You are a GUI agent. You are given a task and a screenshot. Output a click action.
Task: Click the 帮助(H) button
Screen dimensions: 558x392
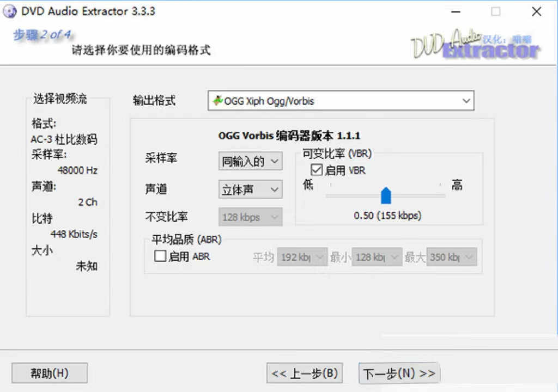pyautogui.click(x=50, y=373)
